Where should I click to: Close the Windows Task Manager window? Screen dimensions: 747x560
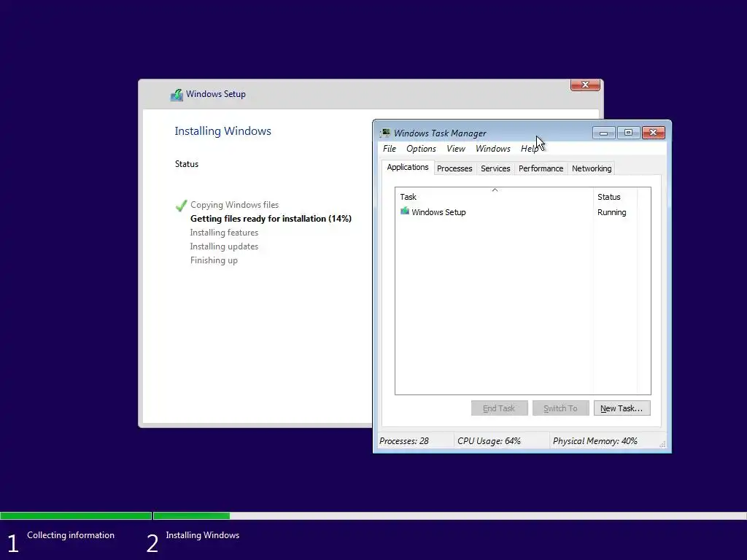pos(653,133)
